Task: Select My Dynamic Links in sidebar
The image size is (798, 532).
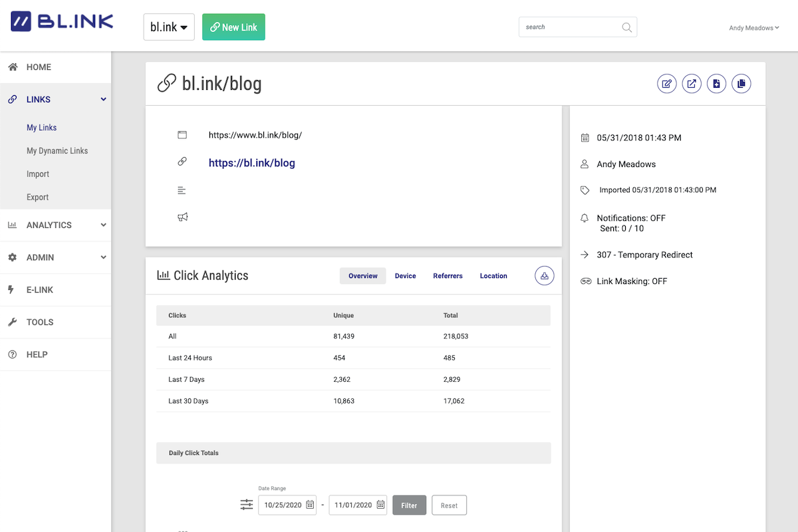Action: coord(57,151)
